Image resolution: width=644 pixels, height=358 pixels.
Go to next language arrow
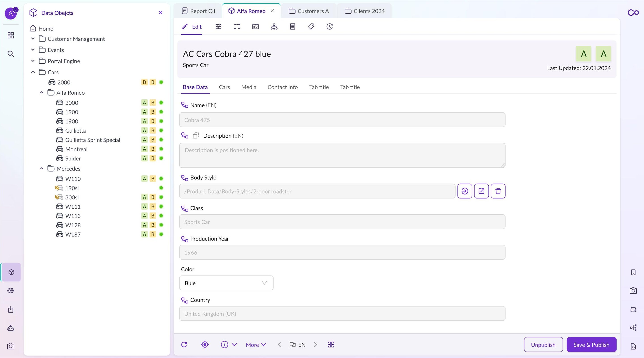pos(316,345)
